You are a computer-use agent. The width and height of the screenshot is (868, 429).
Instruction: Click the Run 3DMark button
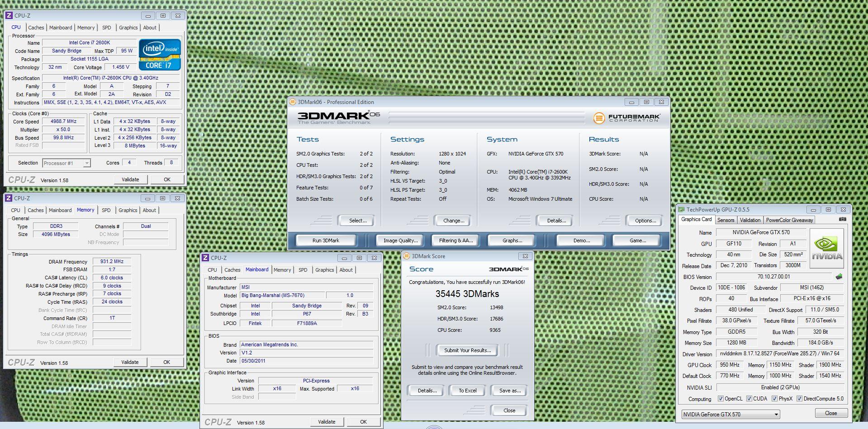[326, 240]
